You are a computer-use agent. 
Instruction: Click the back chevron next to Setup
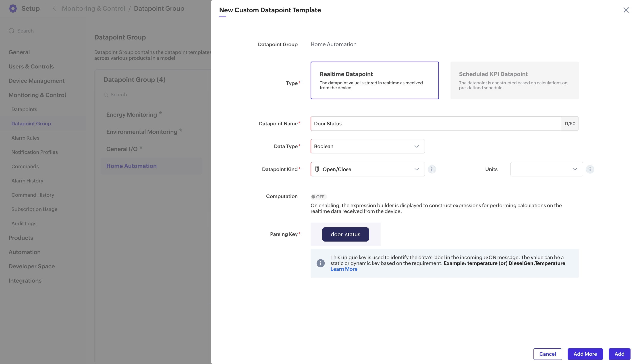click(54, 8)
